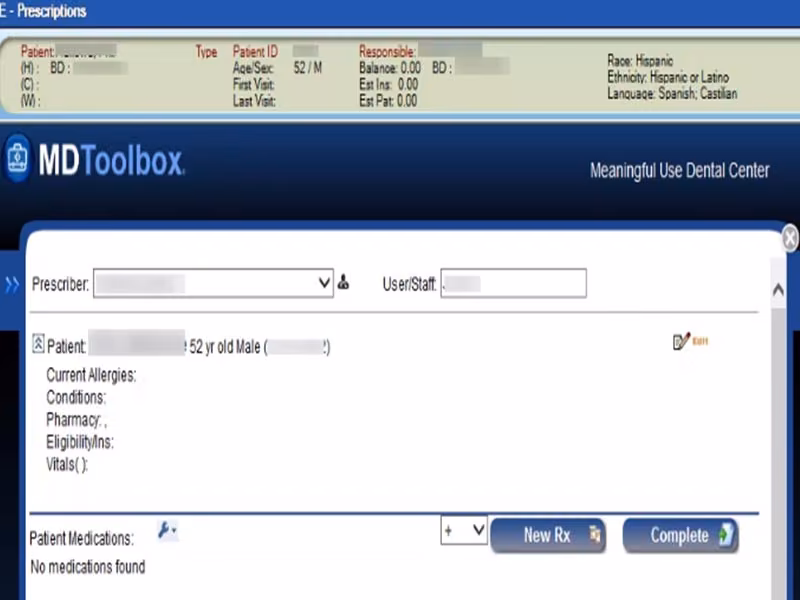This screenshot has height=600, width=800.
Task: Click the Complete button
Action: (x=681, y=535)
